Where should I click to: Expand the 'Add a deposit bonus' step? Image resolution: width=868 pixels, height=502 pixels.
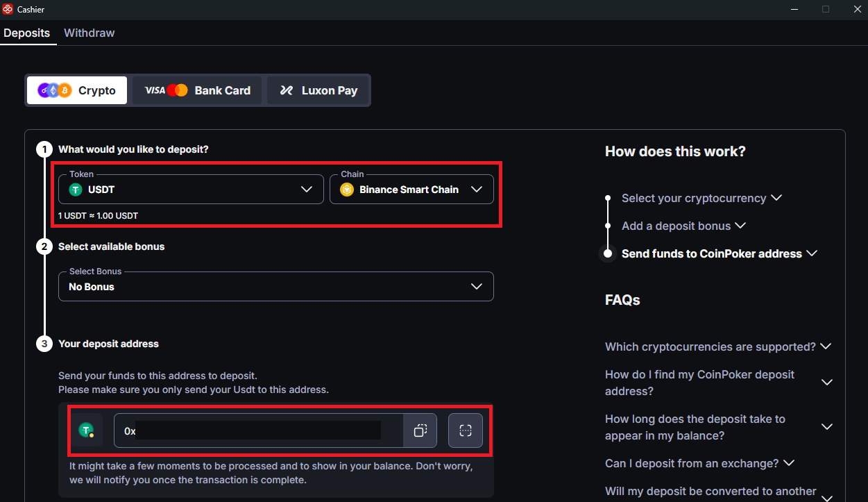point(683,226)
